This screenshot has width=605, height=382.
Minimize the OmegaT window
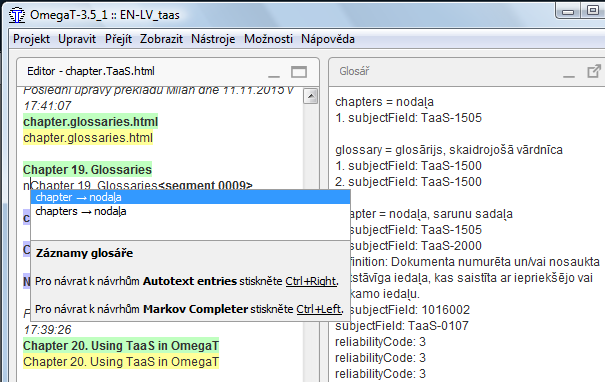tap(568, 11)
